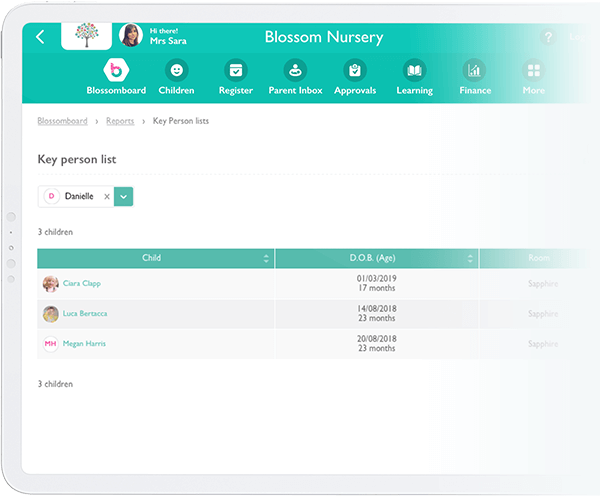This screenshot has width=600, height=496.
Task: Open Megan Harris's profile link
Action: click(x=84, y=344)
